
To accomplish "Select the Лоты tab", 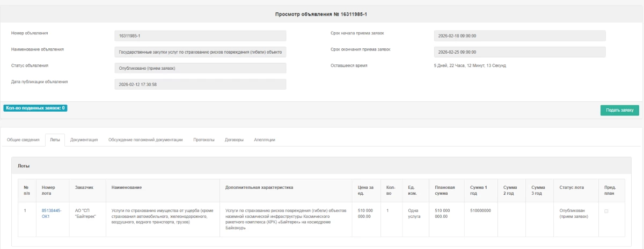I will pyautogui.click(x=55, y=140).
